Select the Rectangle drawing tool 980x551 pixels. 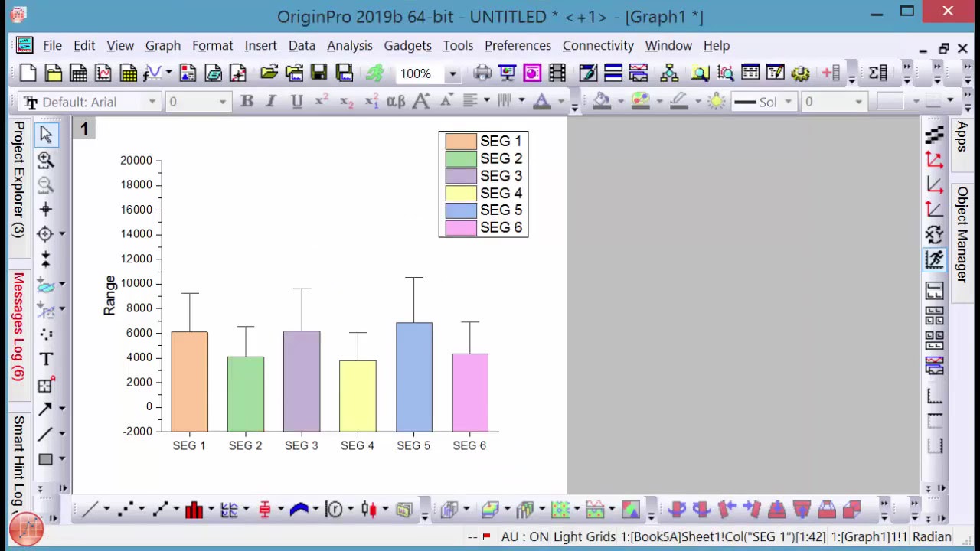[46, 459]
